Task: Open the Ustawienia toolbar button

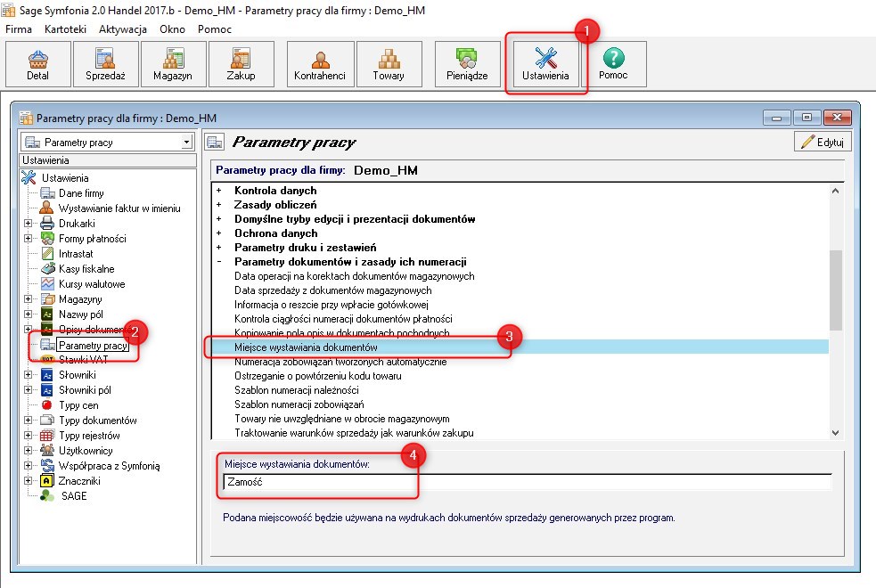Action: click(545, 64)
